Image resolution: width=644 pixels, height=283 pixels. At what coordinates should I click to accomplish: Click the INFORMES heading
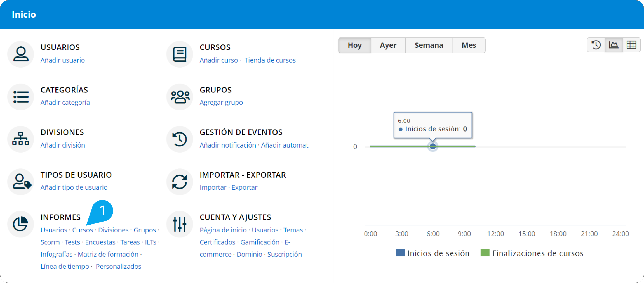(x=60, y=217)
